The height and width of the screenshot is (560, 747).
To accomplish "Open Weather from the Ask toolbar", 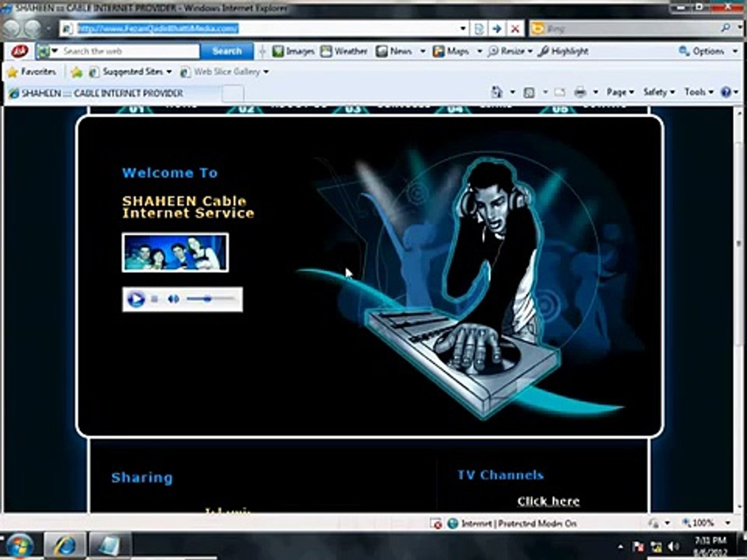I will tap(344, 51).
